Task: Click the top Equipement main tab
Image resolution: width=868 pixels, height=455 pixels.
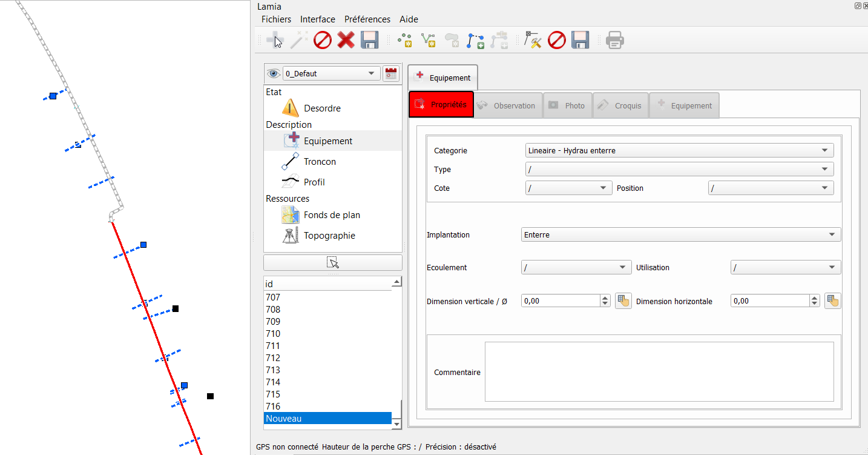Action: [x=442, y=78]
